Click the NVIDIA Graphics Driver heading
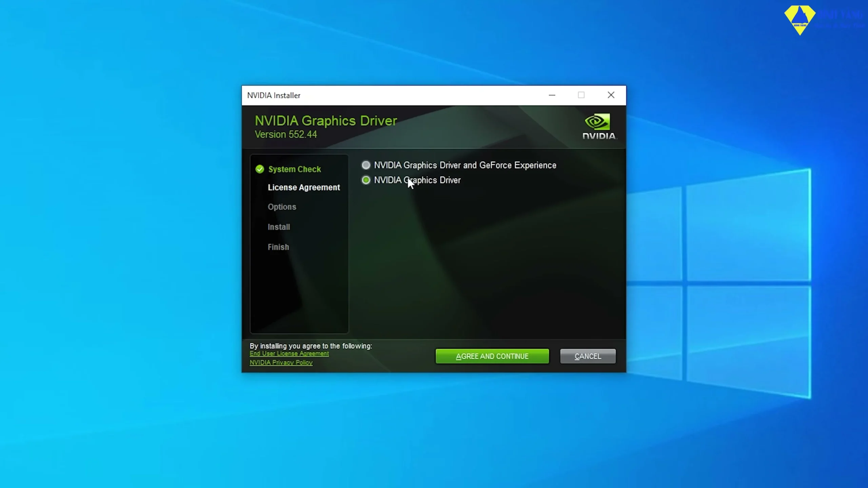 (326, 121)
